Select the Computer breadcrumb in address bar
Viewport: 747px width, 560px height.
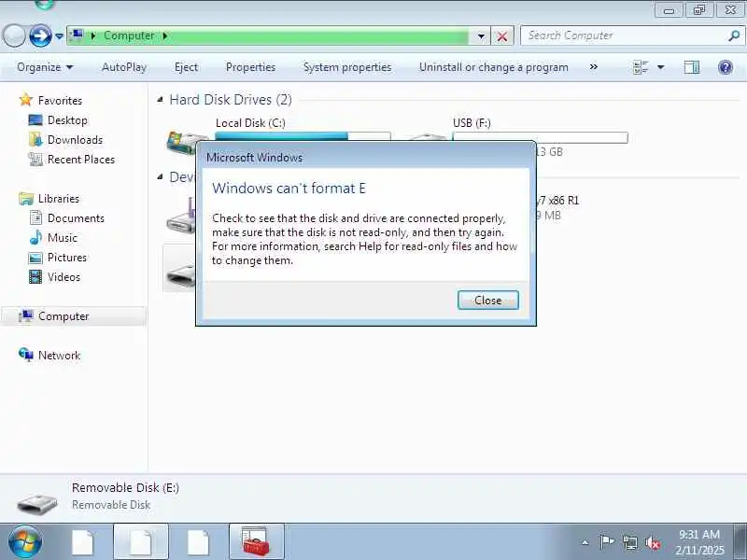(x=129, y=35)
